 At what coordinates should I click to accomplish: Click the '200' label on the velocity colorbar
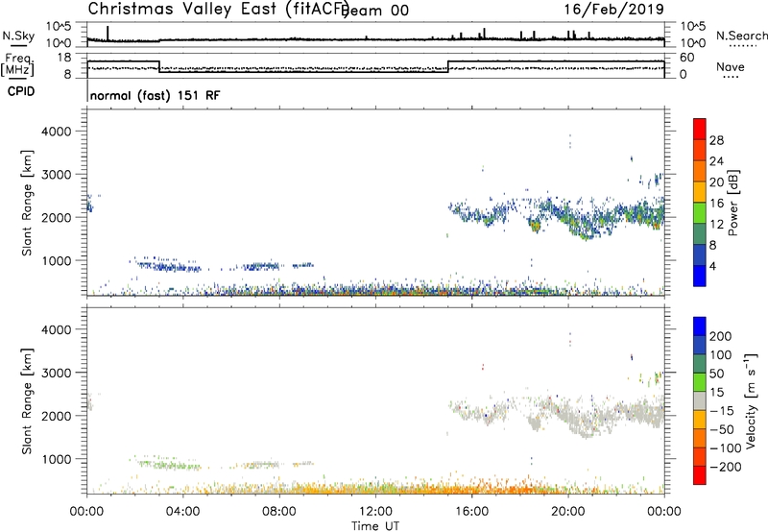click(721, 336)
